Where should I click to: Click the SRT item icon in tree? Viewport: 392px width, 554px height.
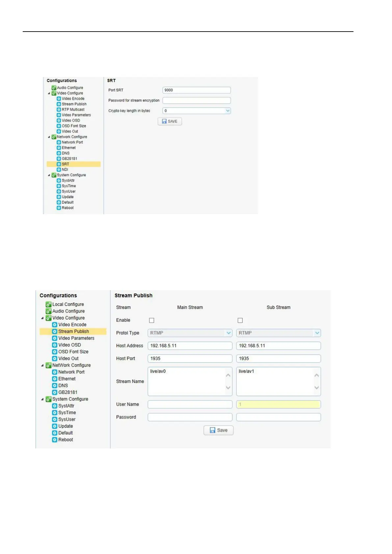[59, 164]
